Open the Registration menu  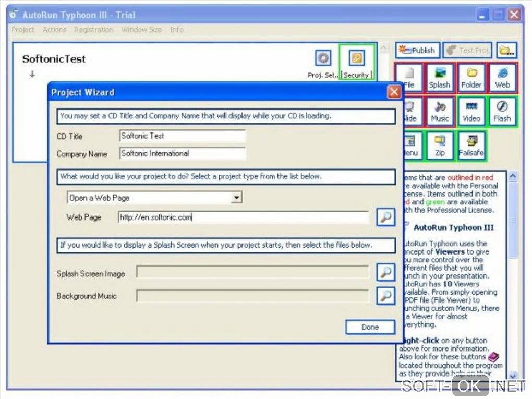point(94,30)
